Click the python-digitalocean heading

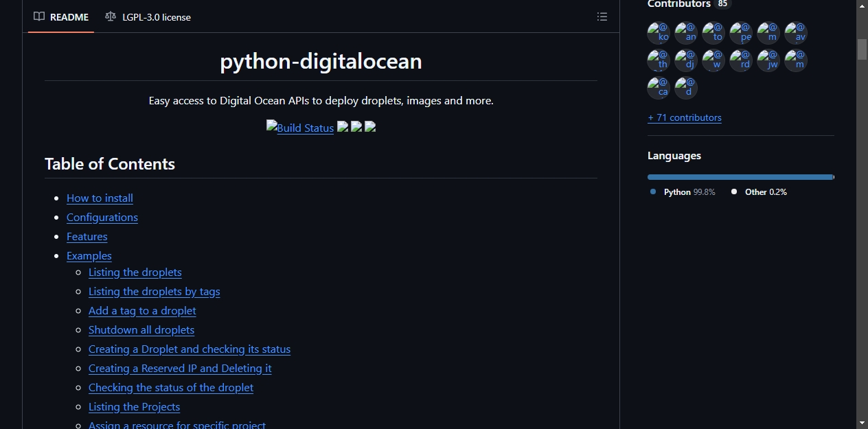click(321, 61)
